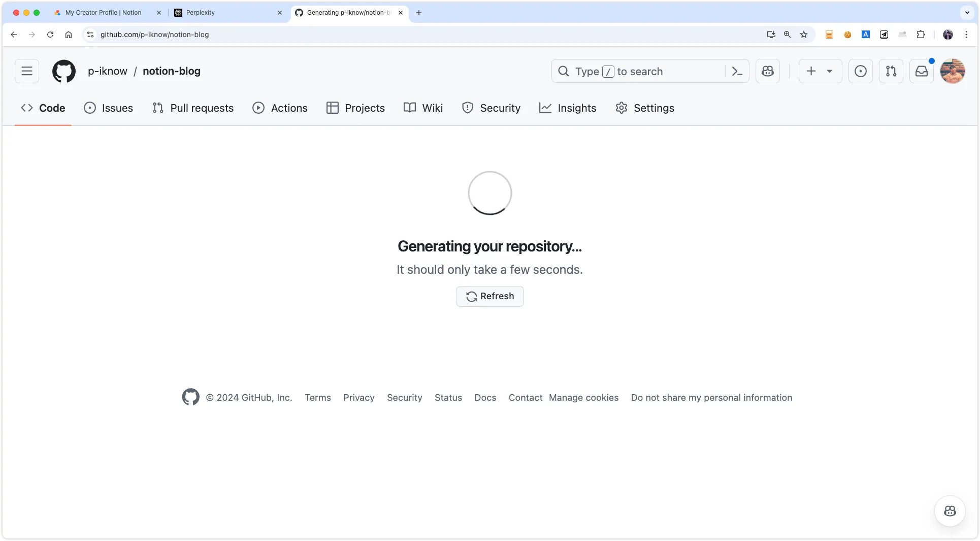Open the user profile avatar menu
This screenshot has width=980, height=541.
coord(952,72)
